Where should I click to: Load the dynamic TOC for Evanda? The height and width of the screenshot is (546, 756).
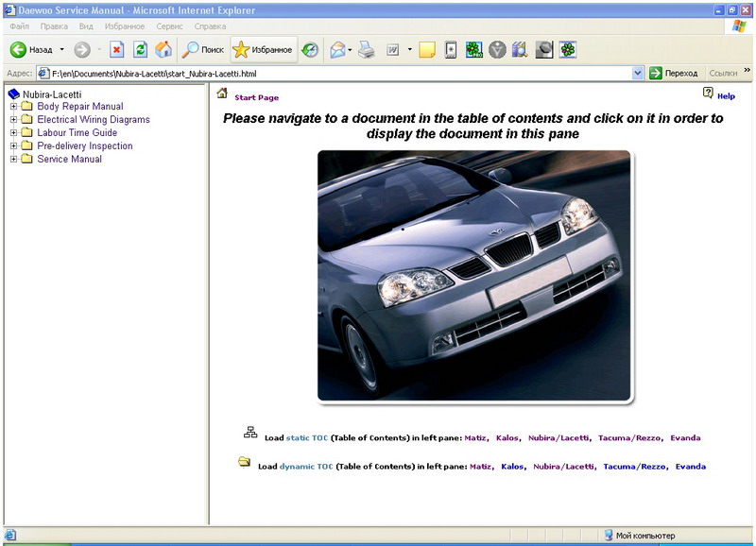(x=691, y=466)
